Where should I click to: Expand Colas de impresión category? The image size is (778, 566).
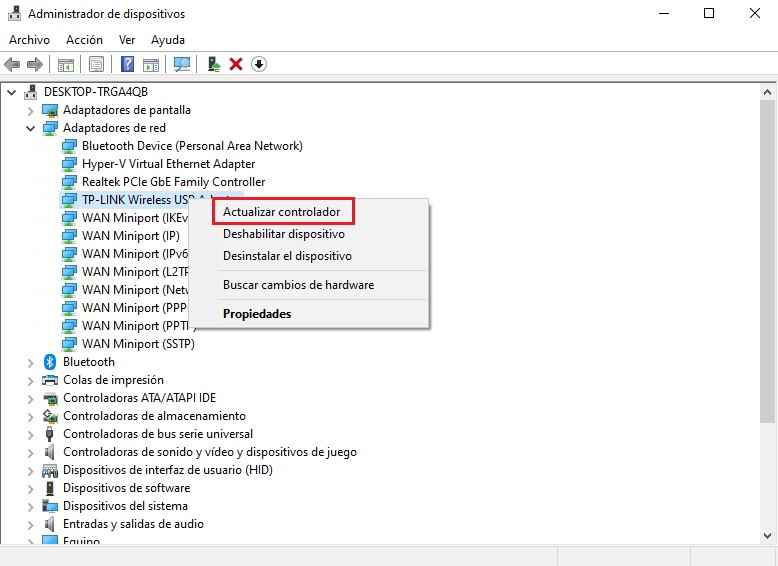pos(31,380)
